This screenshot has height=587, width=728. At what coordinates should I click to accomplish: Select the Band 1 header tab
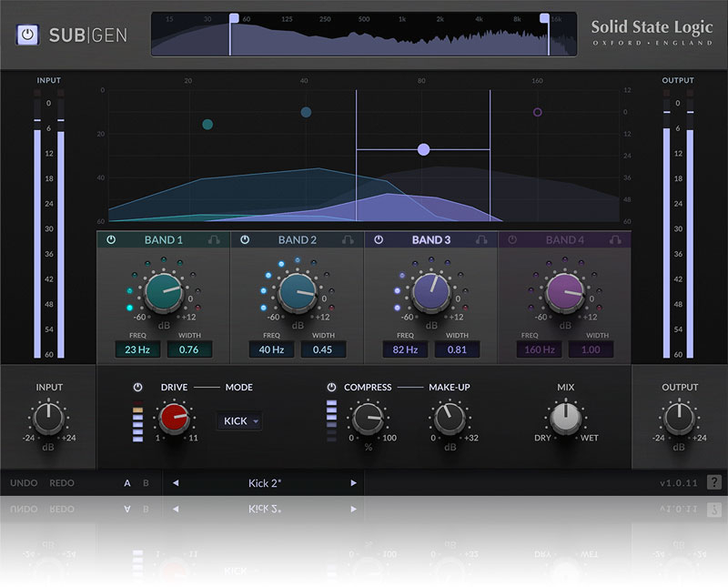point(164,239)
